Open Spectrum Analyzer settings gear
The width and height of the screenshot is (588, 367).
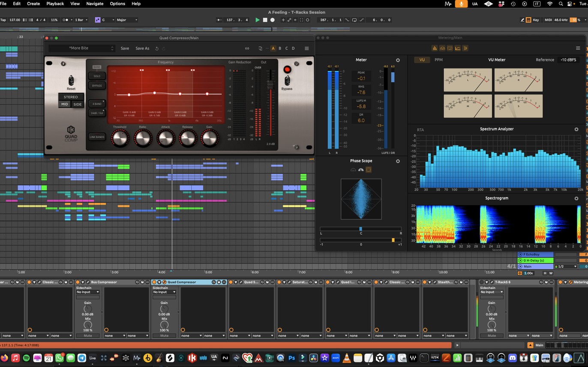pyautogui.click(x=576, y=129)
